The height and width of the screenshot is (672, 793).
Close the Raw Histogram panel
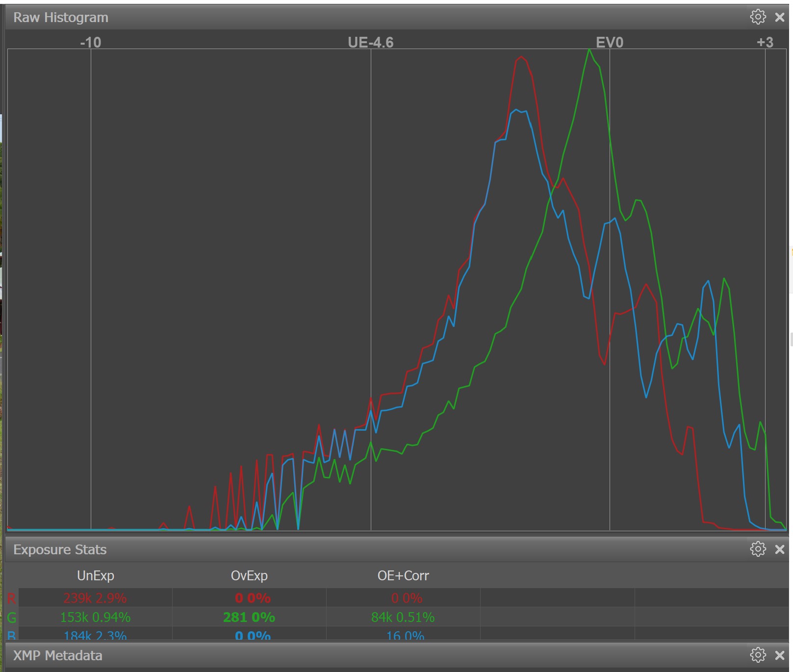pos(779,17)
